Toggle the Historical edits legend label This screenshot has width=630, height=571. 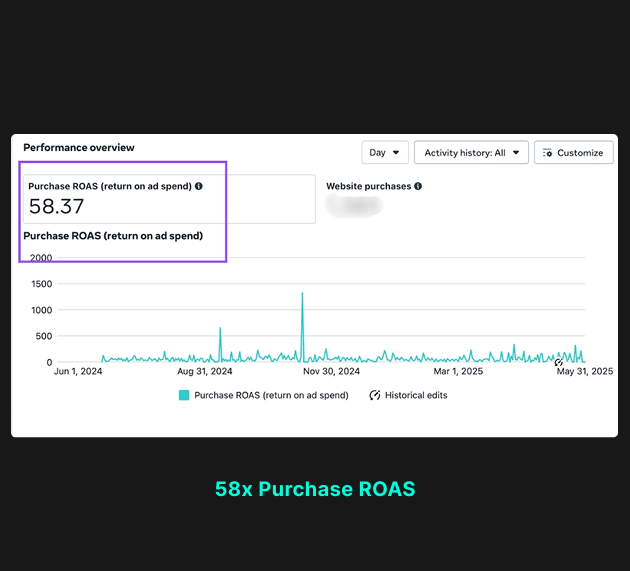pyautogui.click(x=416, y=395)
